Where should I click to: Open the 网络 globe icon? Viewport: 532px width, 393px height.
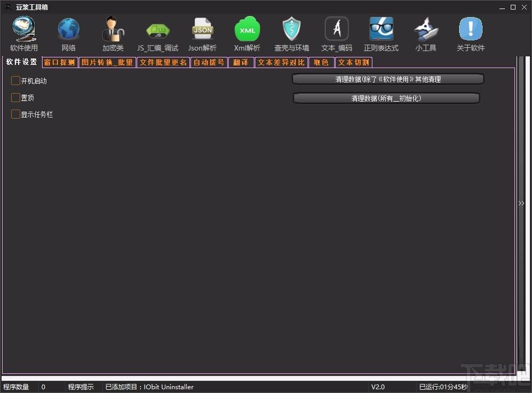tap(69, 34)
